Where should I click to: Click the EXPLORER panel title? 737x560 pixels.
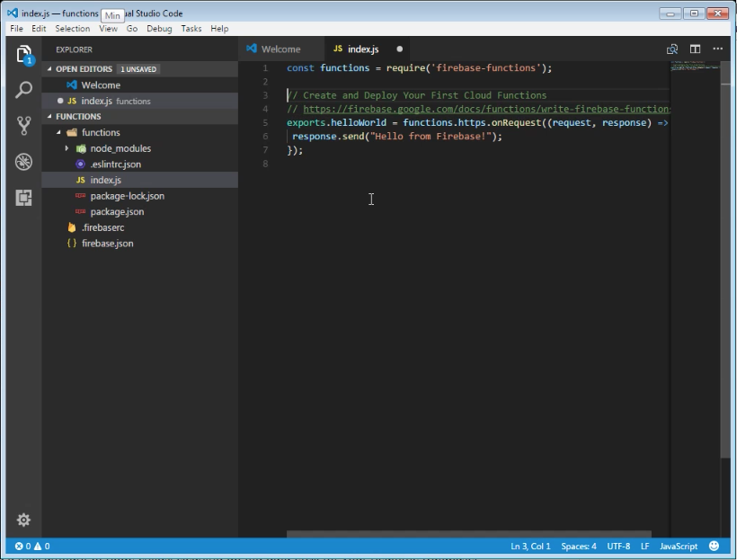tap(74, 49)
